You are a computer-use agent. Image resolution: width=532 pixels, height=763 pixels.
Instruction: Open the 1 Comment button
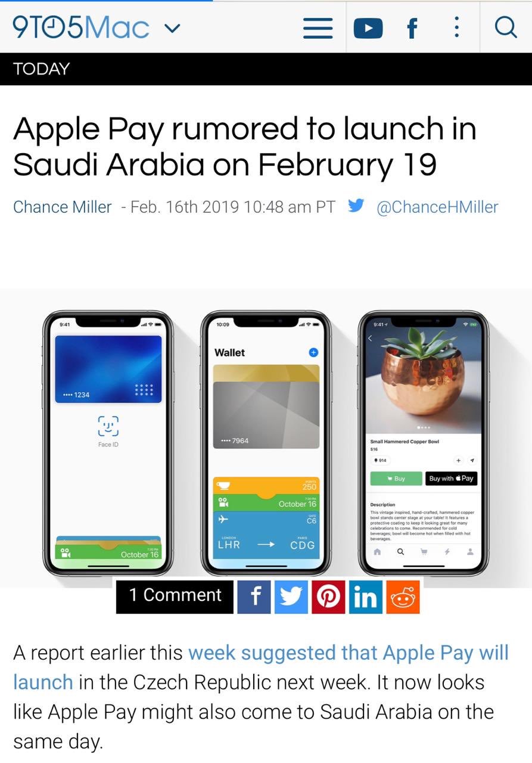175,595
